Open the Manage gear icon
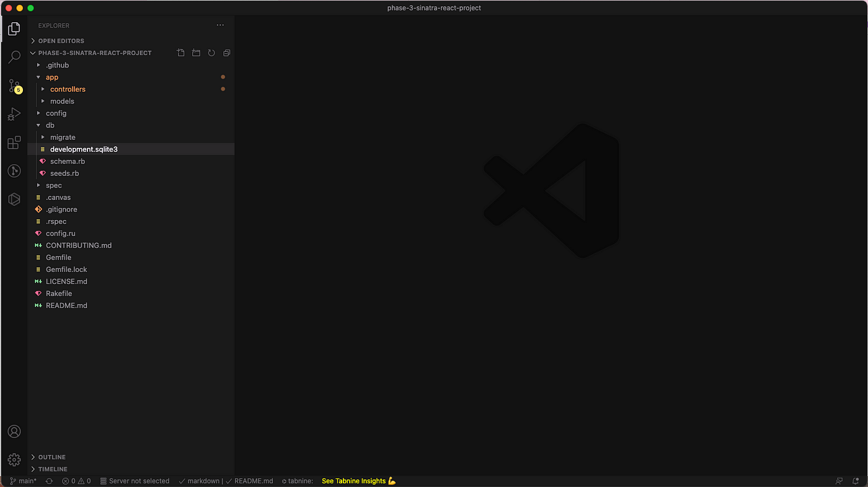This screenshot has height=487, width=868. (14, 460)
